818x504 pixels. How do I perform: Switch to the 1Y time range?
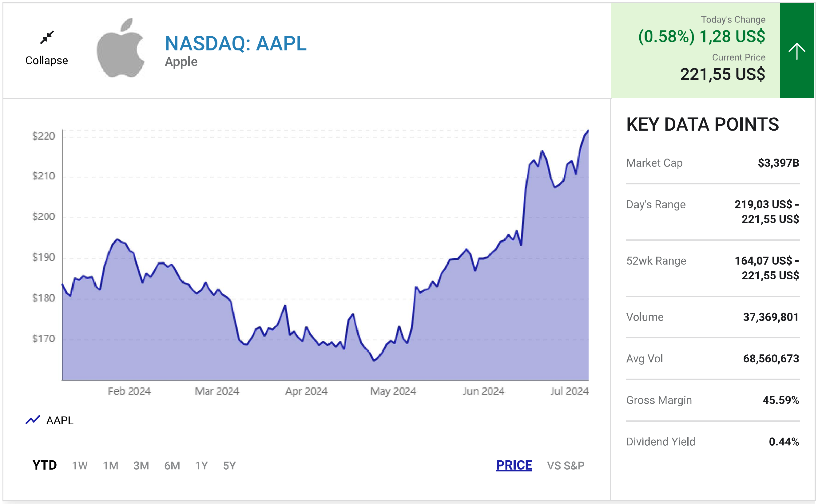point(201,465)
